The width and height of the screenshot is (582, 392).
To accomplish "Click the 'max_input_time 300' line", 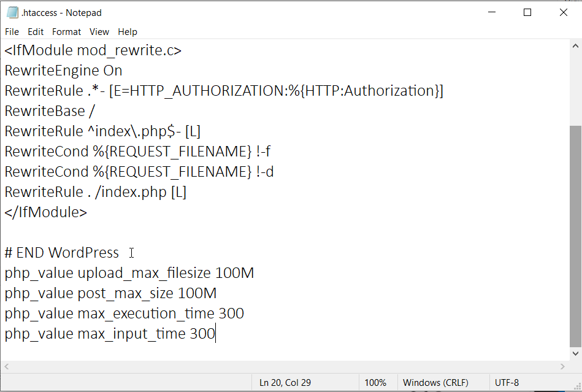I will click(x=110, y=334).
